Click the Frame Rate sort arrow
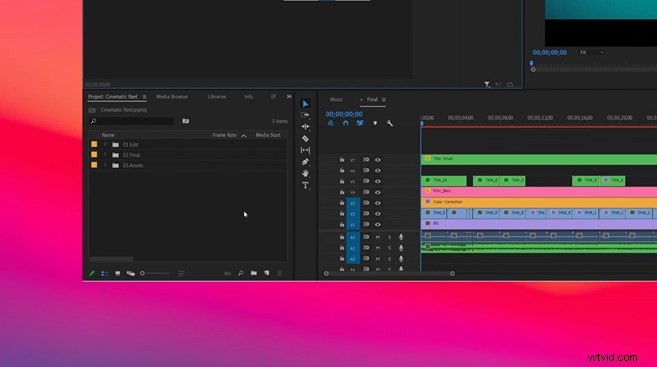Image resolution: width=657 pixels, height=367 pixels. pos(243,135)
